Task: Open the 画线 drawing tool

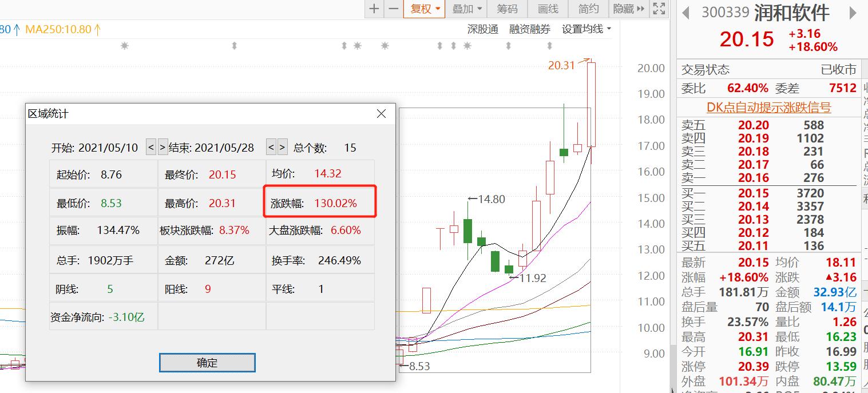Action: point(547,9)
